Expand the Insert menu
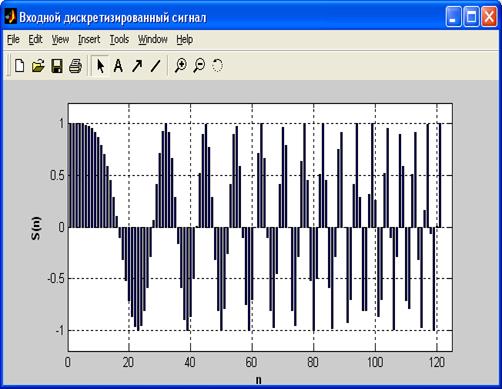This screenshot has height=389, width=502. [89, 39]
